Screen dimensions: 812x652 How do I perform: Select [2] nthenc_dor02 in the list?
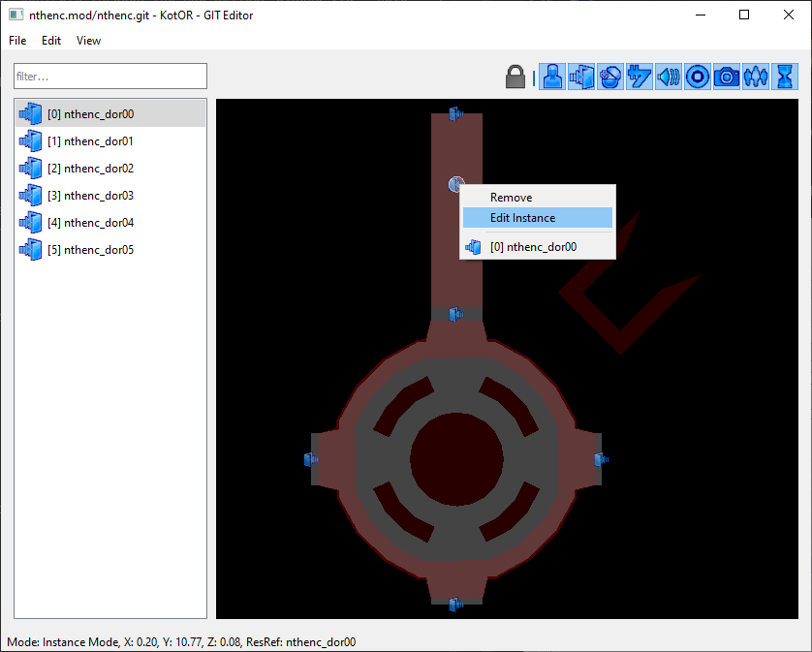(x=110, y=169)
